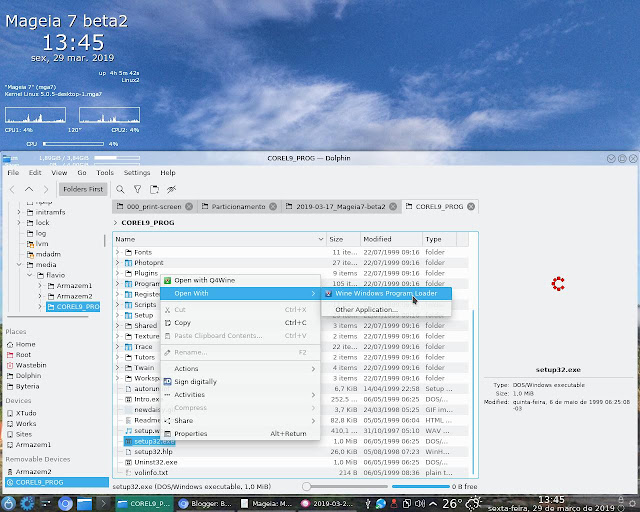Close the 2019-03-17_Mageia7-beta2 tab
Image resolution: width=640 pixels, height=512 pixels.
click(x=393, y=207)
